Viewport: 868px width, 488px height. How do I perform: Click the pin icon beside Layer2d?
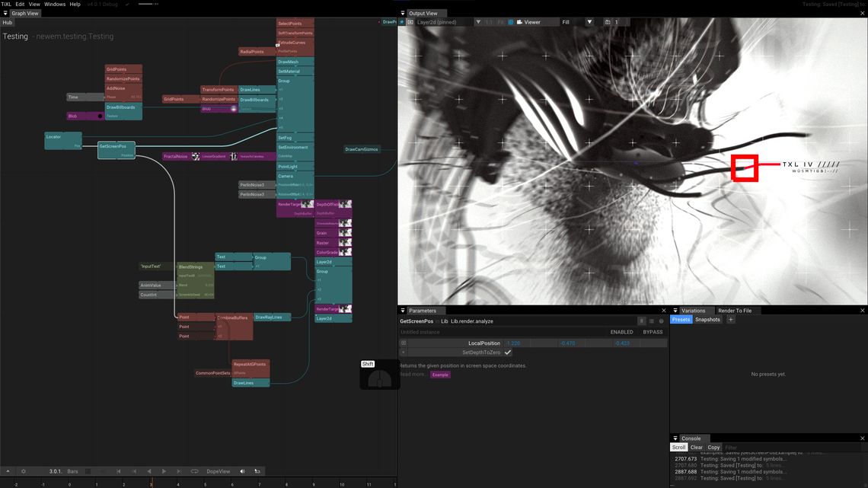(x=402, y=22)
